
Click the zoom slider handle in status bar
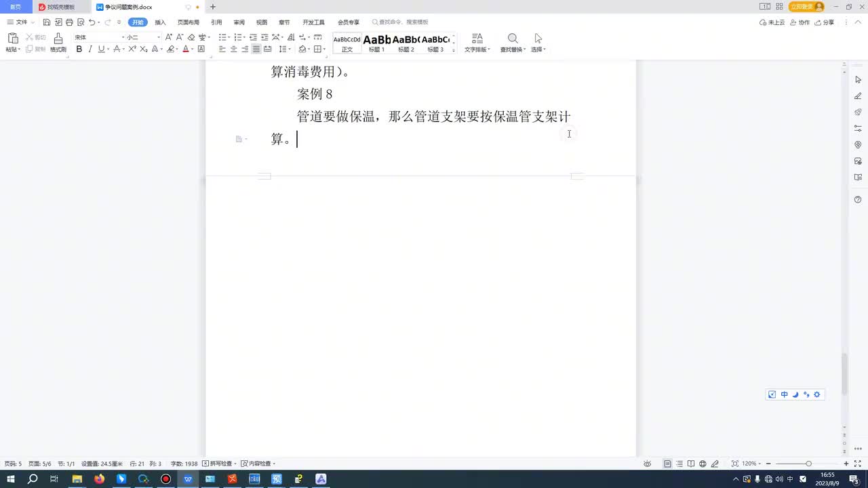coord(808,464)
